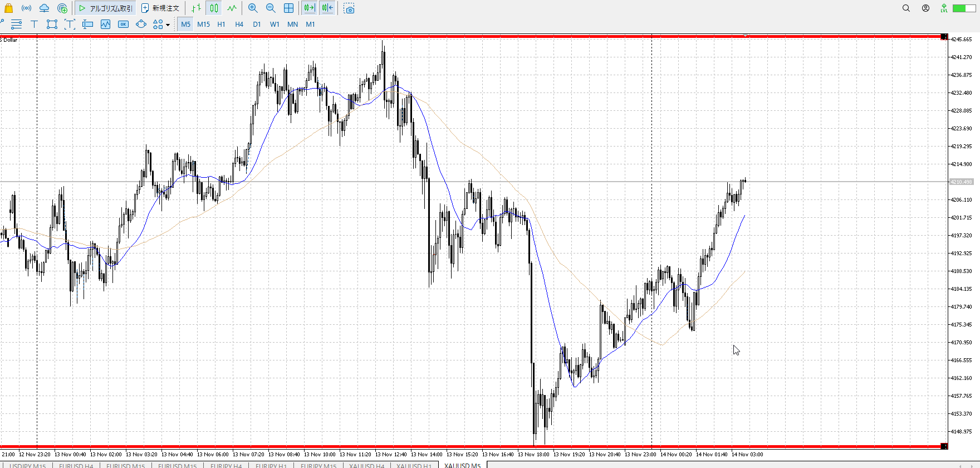Switch timeframe to H4
The width and height of the screenshot is (980, 468).
click(239, 24)
